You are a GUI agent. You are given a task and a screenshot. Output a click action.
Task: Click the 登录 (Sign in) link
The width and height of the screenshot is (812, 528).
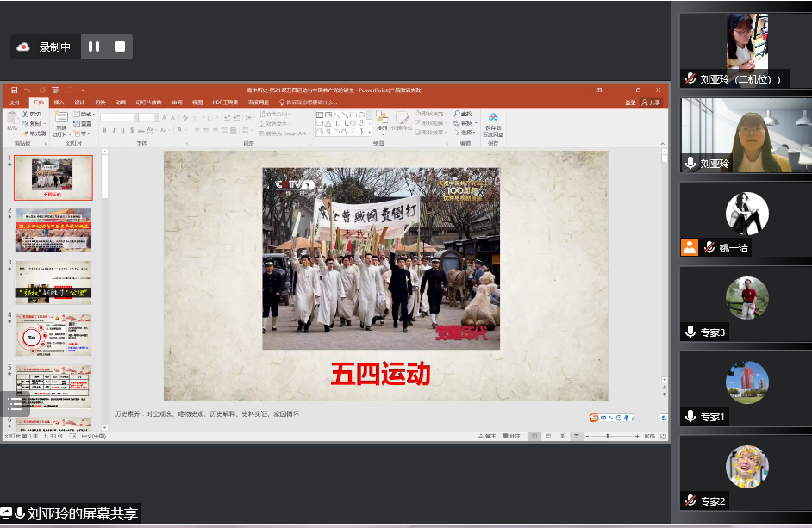click(x=630, y=102)
